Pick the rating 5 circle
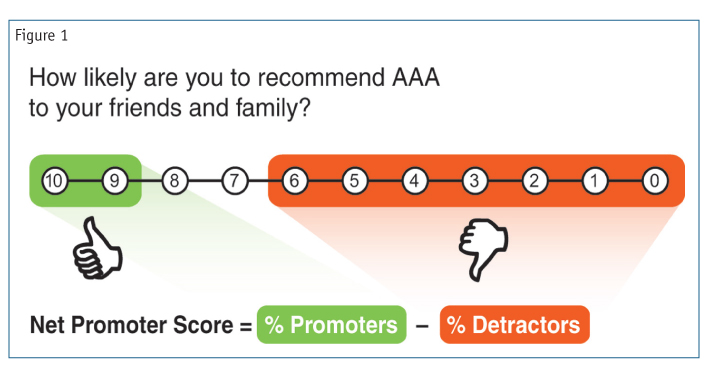Viewport: 706px width, 365px height. coord(354,181)
